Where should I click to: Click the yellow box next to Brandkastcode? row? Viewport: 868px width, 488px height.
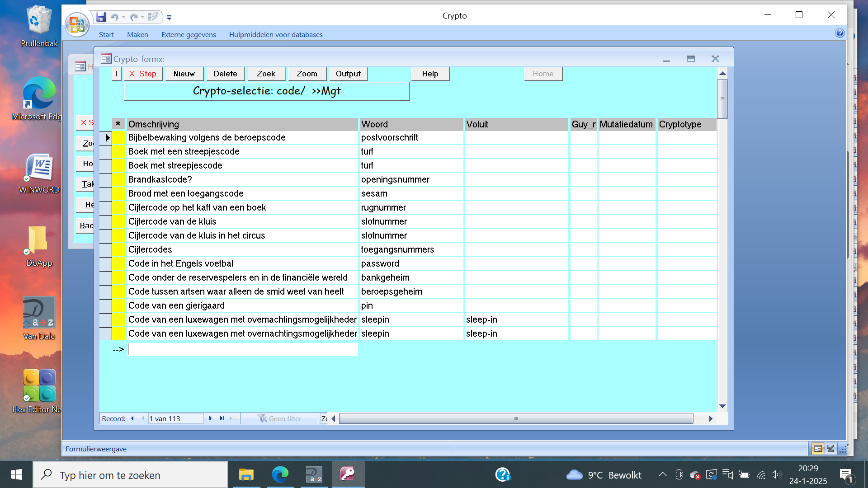click(x=118, y=179)
